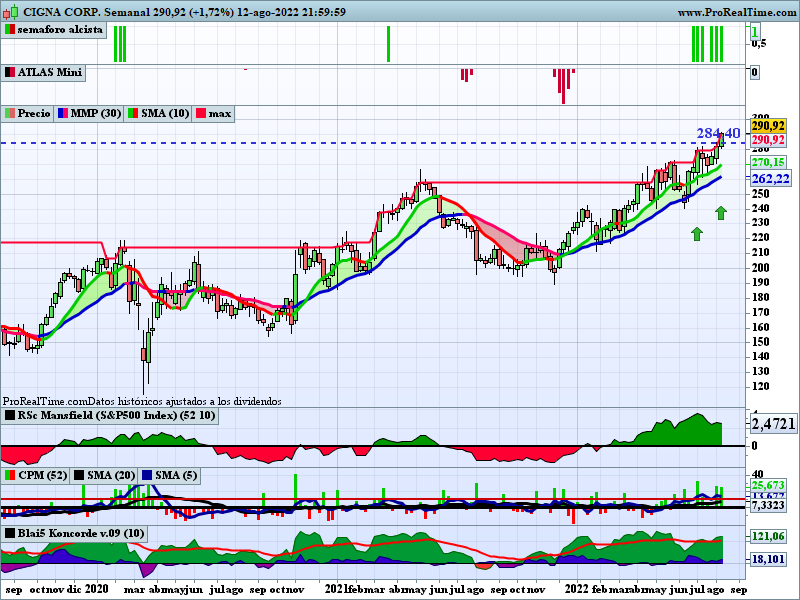Click the blue 262,22 MMP value tag

point(770,179)
